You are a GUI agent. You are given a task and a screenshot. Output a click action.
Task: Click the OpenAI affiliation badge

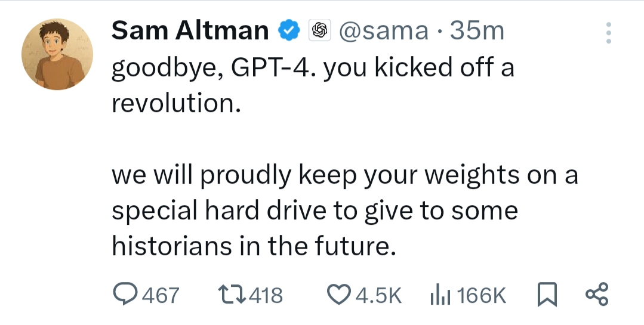pyautogui.click(x=319, y=30)
